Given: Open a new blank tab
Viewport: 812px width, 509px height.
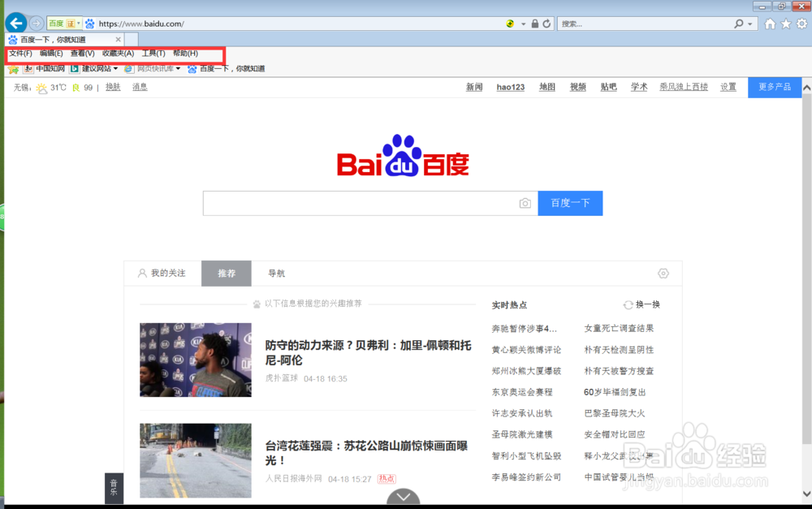Looking at the screenshot, I should pyautogui.click(x=132, y=39).
